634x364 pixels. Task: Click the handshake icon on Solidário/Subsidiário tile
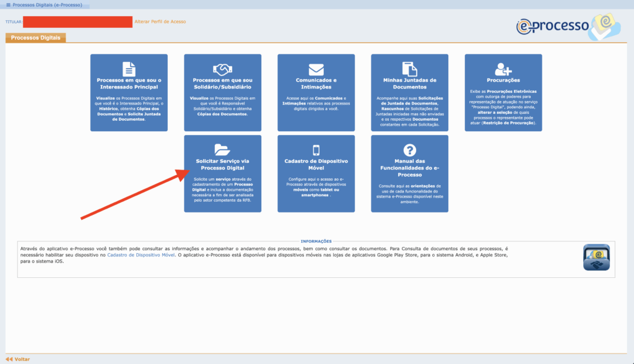coord(222,69)
